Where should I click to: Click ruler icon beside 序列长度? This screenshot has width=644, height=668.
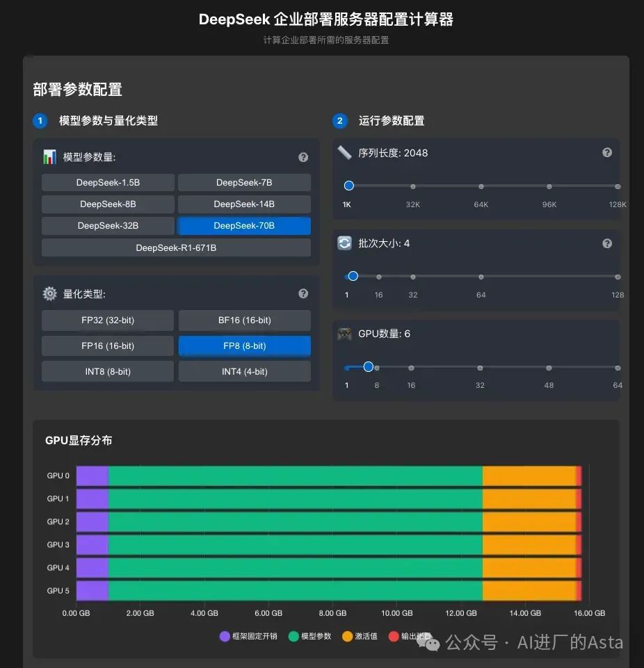(344, 152)
